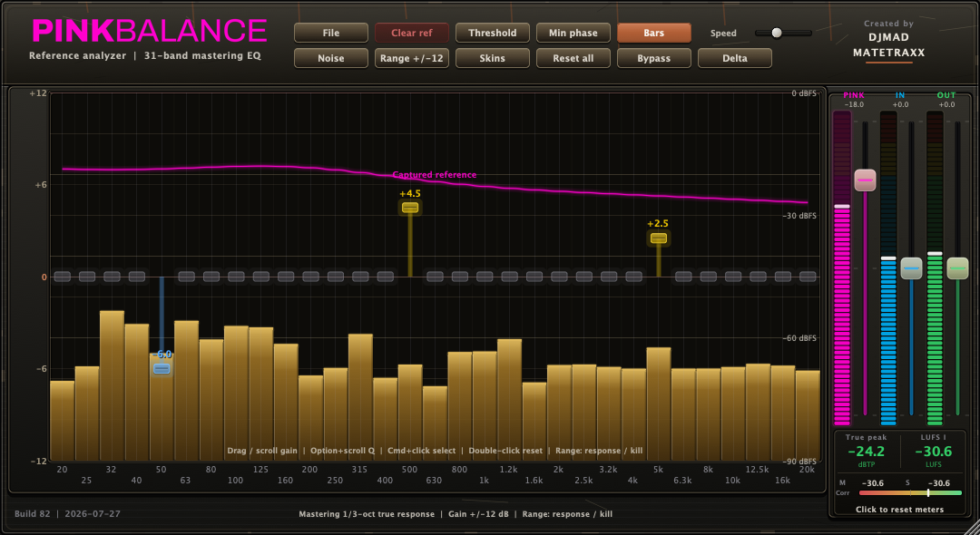The width and height of the screenshot is (980, 535).
Task: Enable Delta listening mode
Action: point(734,58)
